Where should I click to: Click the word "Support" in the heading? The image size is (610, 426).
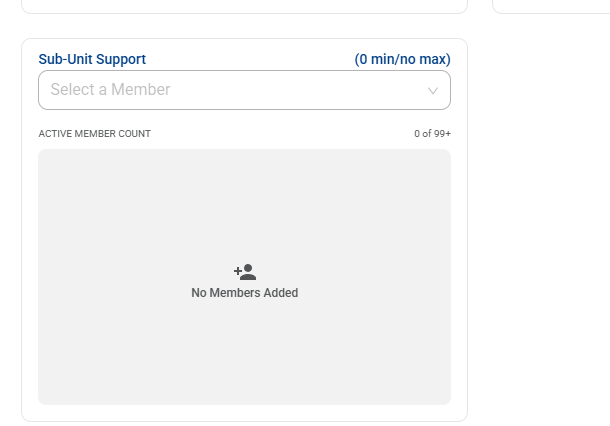[x=122, y=59]
